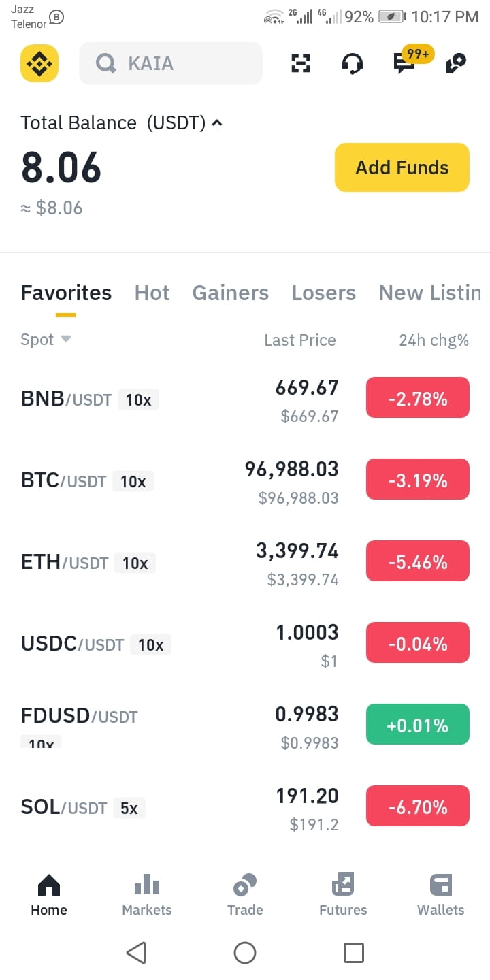Switch to the Gainers tab
Viewport: 490px width, 980px height.
coord(231,293)
